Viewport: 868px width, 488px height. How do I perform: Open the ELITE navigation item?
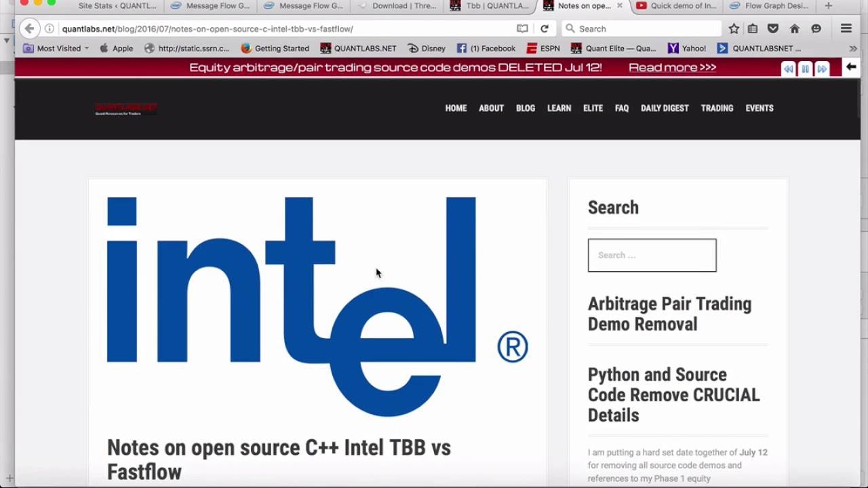click(x=593, y=108)
